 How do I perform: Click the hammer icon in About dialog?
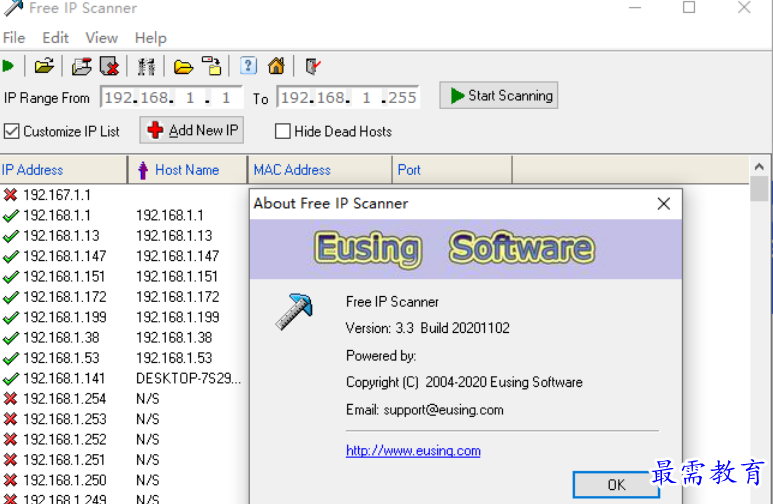[294, 311]
